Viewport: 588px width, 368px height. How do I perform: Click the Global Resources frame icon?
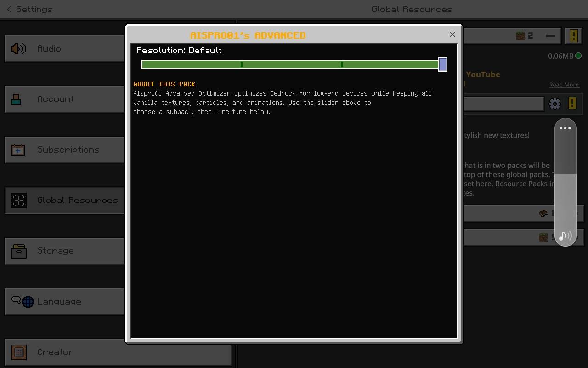pyautogui.click(x=19, y=200)
